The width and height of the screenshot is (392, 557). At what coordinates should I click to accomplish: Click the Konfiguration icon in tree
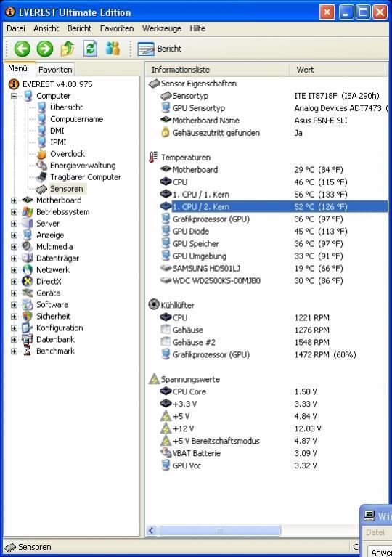tap(28, 328)
